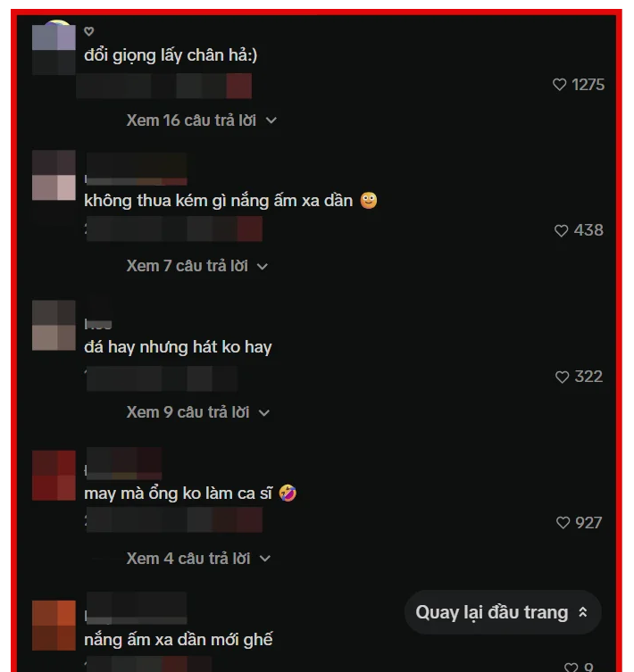
Task: Open avatar of "đá hay nhưng hát ko hay" commenter
Action: click(x=54, y=325)
